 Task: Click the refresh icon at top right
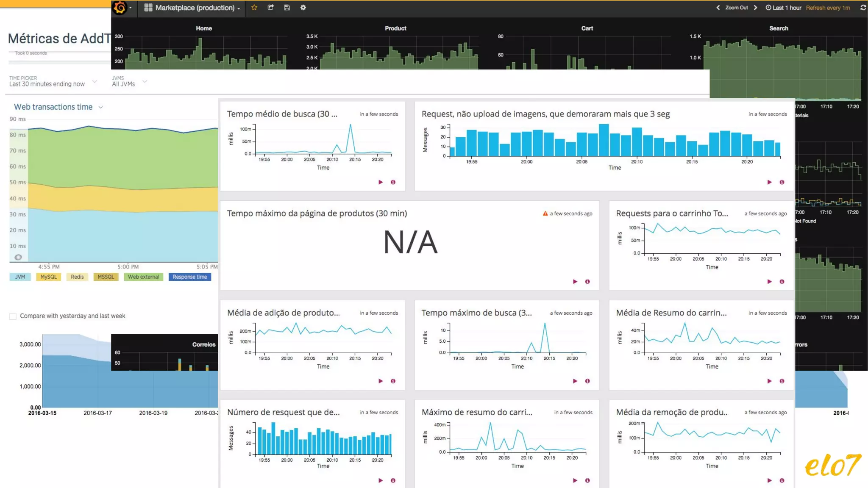tap(863, 8)
